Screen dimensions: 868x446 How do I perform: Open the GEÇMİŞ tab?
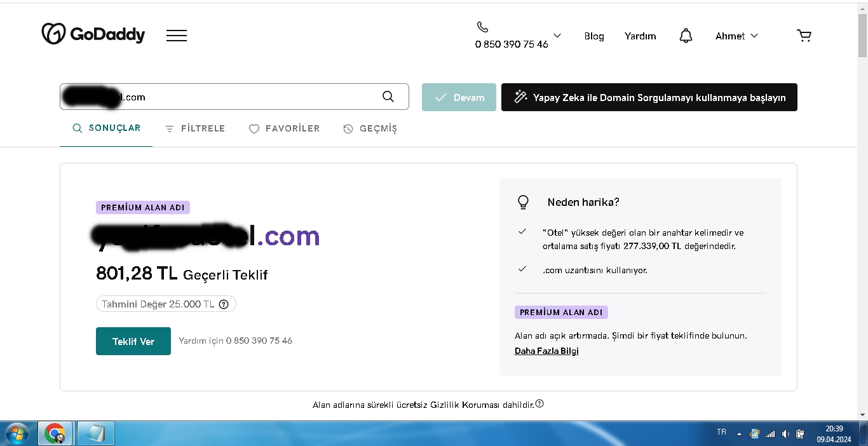370,128
